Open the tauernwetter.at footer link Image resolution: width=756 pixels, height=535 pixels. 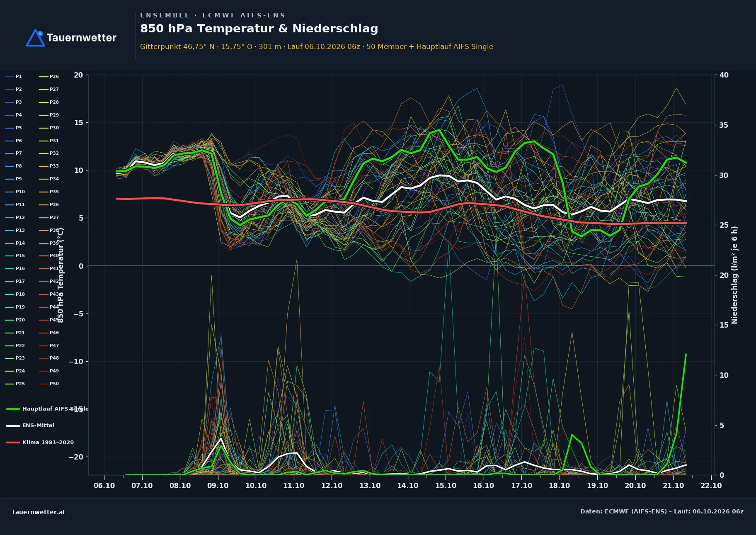(x=39, y=512)
